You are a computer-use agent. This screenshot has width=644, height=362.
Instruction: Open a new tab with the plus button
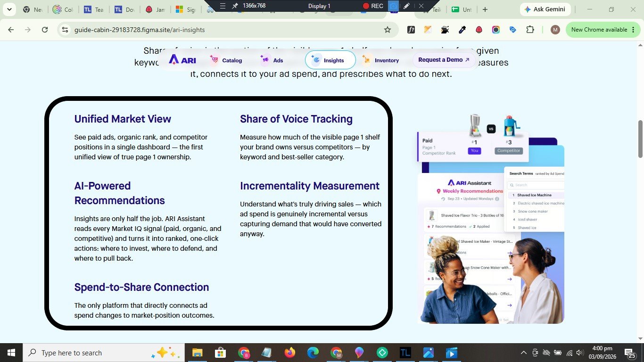pyautogui.click(x=485, y=9)
